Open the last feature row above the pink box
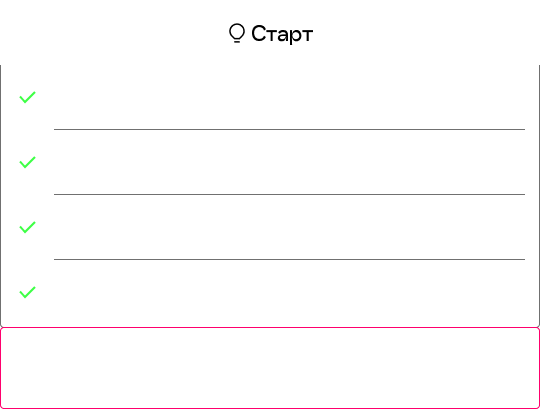Viewport: 540px width, 409px height. (x=270, y=293)
